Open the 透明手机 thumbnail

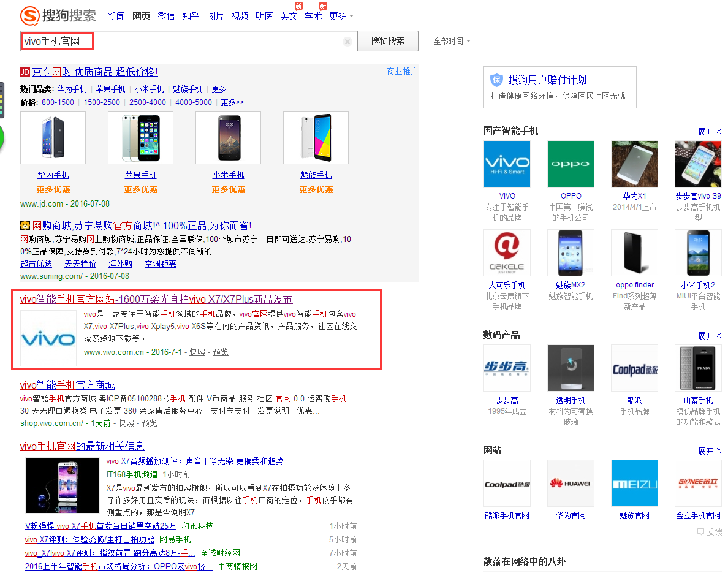click(571, 368)
